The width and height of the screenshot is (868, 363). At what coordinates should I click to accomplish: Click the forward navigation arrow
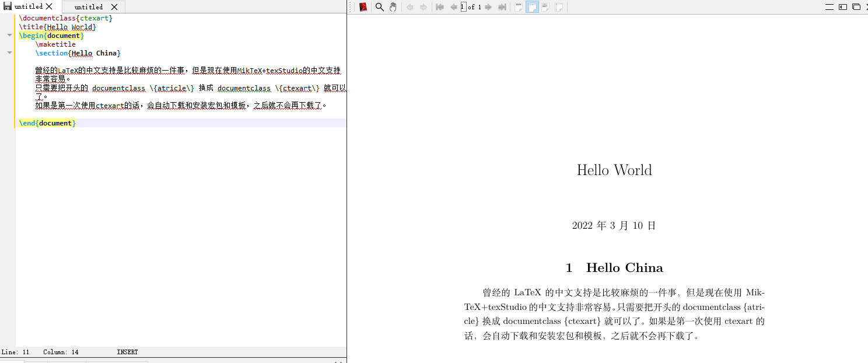click(423, 7)
